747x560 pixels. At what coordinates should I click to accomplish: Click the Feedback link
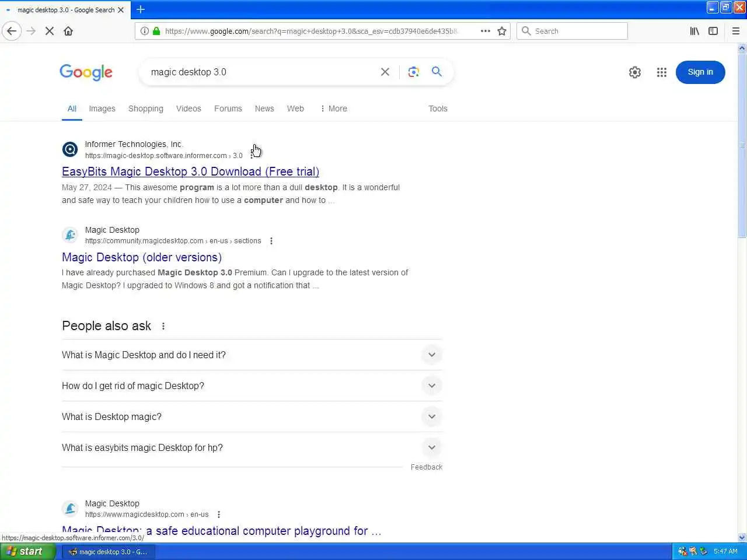427,467
